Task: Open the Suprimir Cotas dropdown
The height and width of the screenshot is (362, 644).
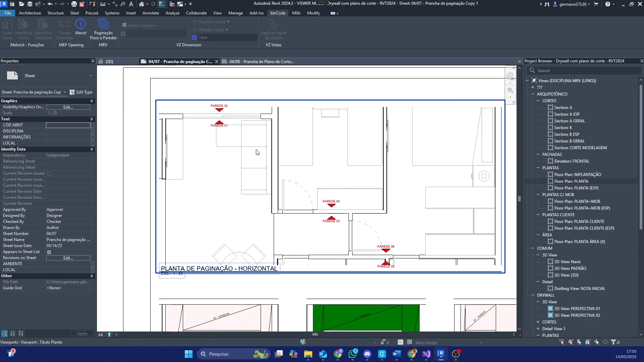Action: (x=228, y=22)
